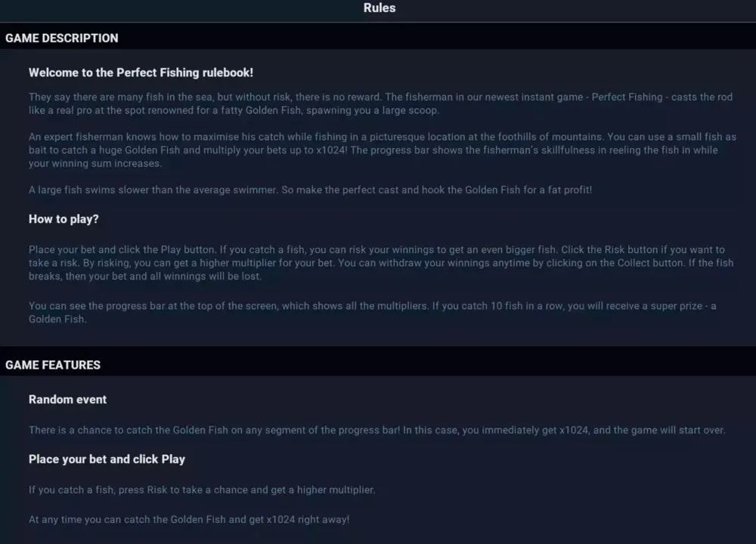The width and height of the screenshot is (756, 544).
Task: Click the How to play? heading
Action: click(64, 219)
